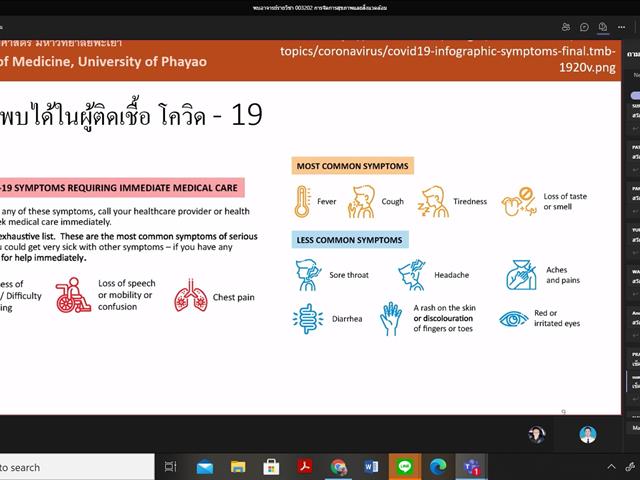Switch to LINE app in taskbar
The width and height of the screenshot is (640, 480).
(x=404, y=467)
